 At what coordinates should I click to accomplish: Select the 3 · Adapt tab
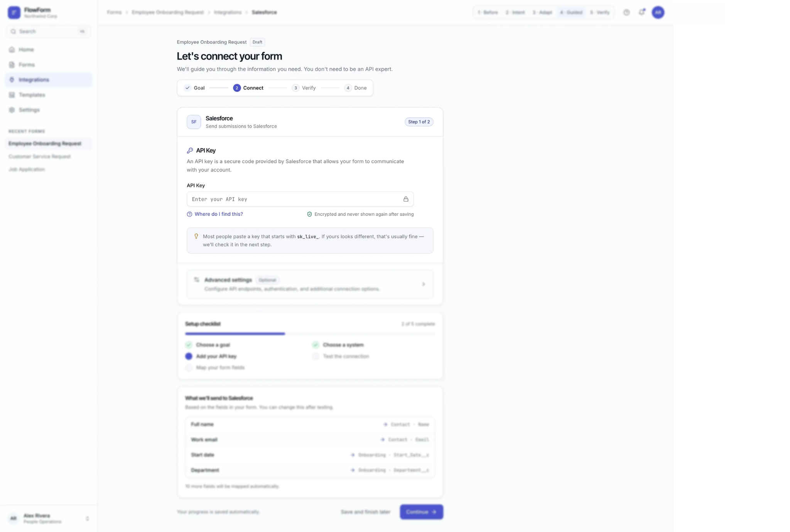542,12
